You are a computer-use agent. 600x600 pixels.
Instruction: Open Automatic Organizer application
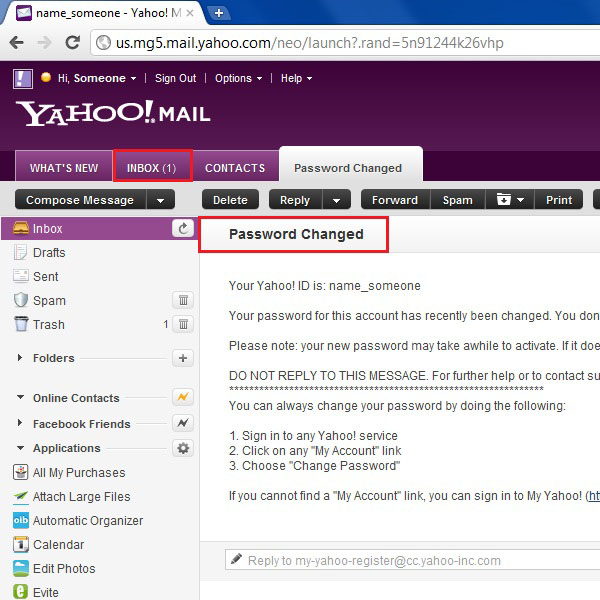point(88,521)
